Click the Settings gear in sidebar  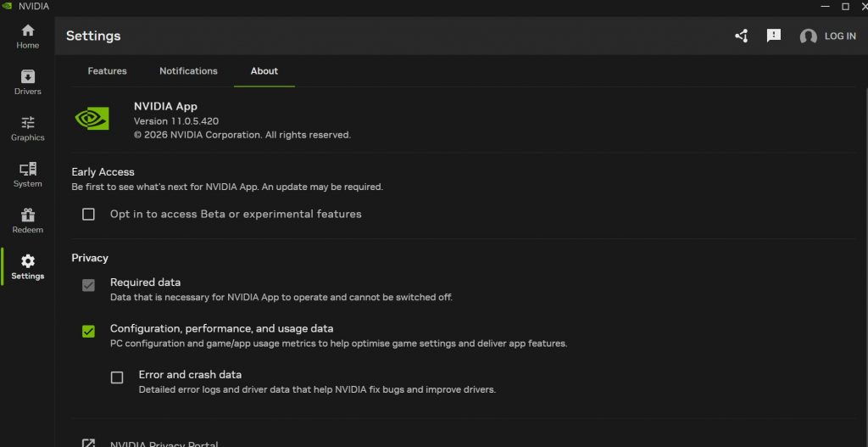point(27,267)
